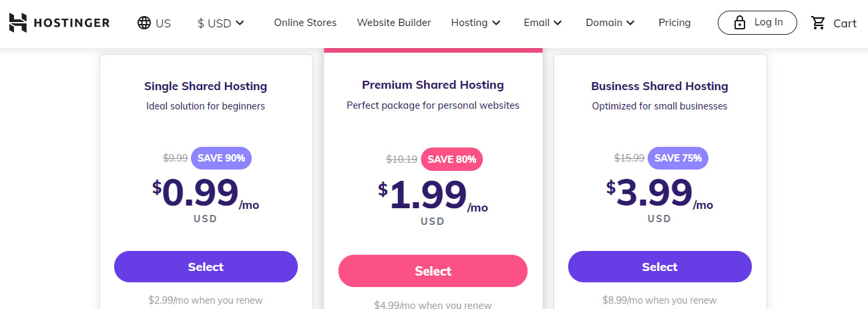The image size is (868, 309).
Task: Click the SAVE 90% badge
Action: point(222,158)
